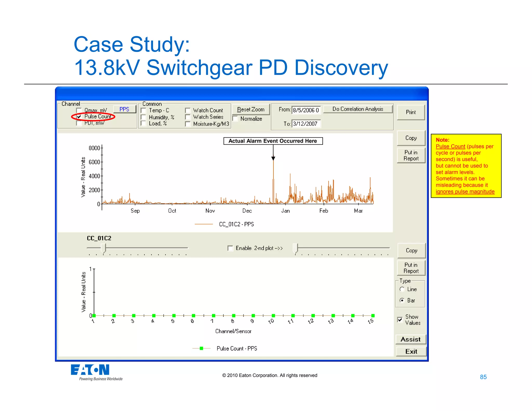Uncheck the Pulse Count channel checkbox
This screenshot has width=532, height=411.
click(79, 117)
